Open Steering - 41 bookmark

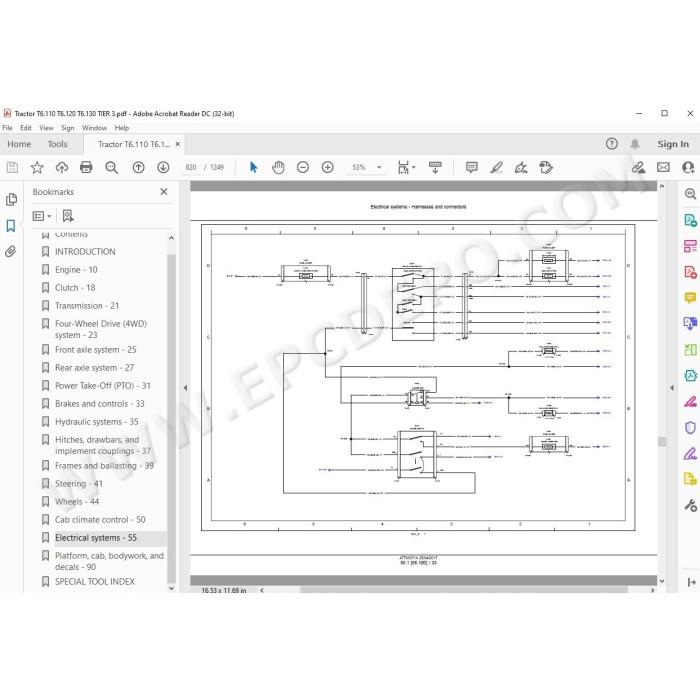pos(79,483)
